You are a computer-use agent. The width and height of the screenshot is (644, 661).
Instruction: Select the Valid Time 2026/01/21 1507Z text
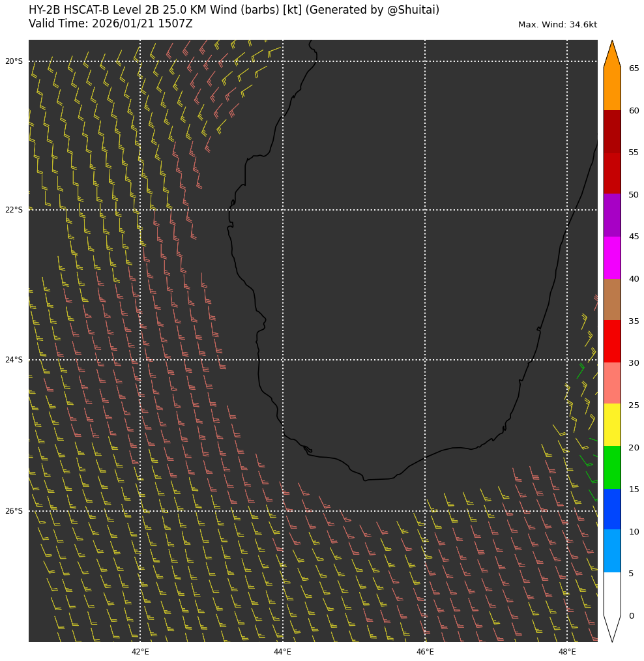pos(111,24)
